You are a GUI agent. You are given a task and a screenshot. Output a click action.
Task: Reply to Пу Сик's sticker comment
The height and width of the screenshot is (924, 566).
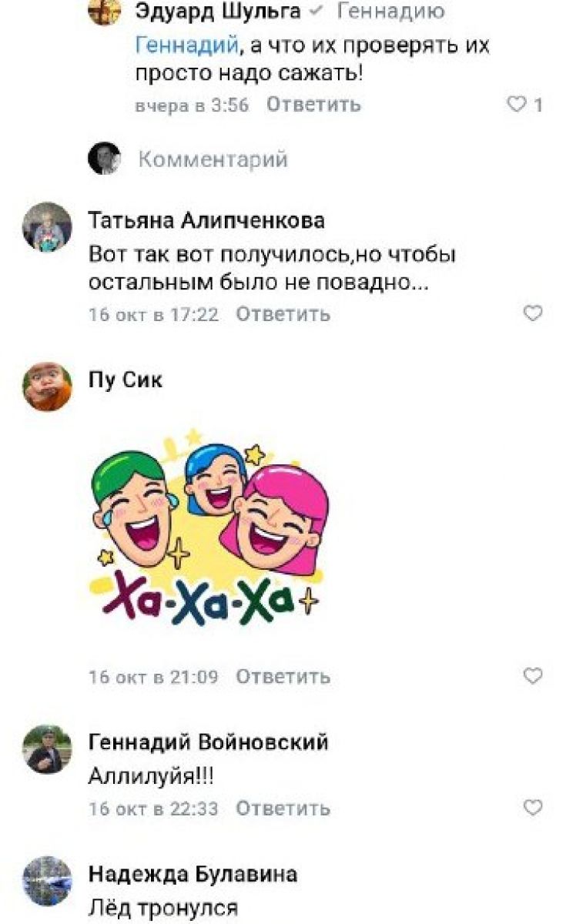[283, 677]
